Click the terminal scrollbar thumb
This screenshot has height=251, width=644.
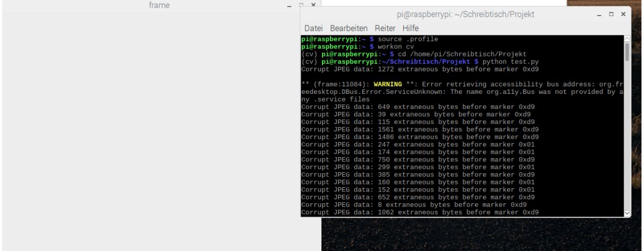(628, 53)
